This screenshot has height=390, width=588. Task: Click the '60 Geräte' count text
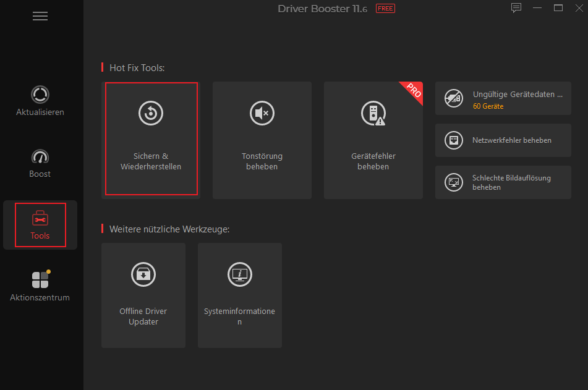pyautogui.click(x=488, y=106)
